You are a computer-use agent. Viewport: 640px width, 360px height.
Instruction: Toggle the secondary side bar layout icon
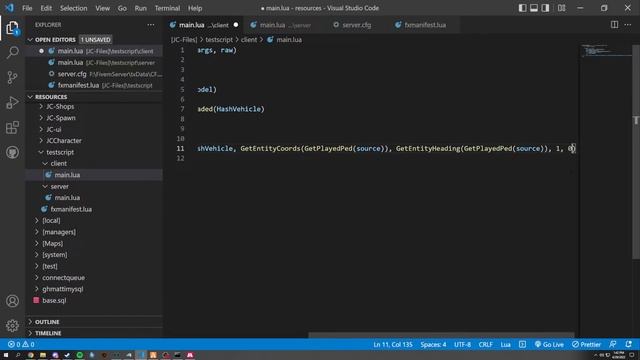click(x=545, y=8)
